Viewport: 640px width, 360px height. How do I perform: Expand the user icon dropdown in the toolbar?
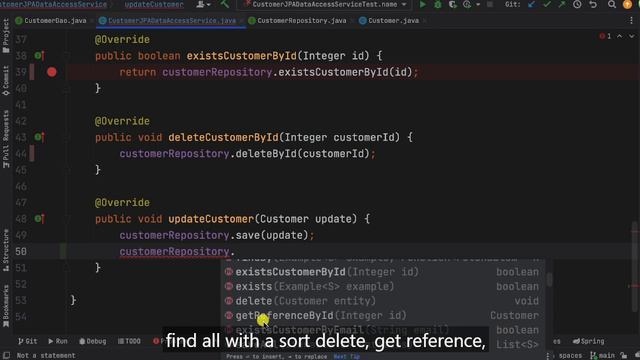[203, 4]
